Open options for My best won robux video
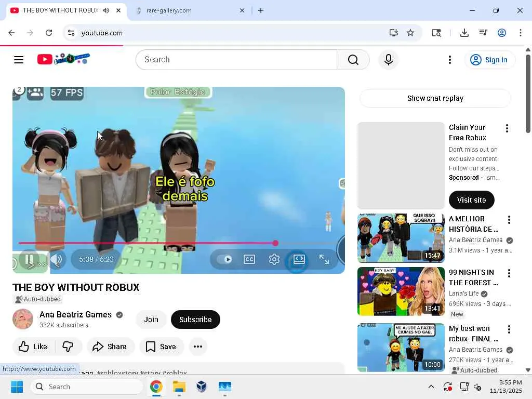Image resolution: width=532 pixels, height=399 pixels. 509,329
